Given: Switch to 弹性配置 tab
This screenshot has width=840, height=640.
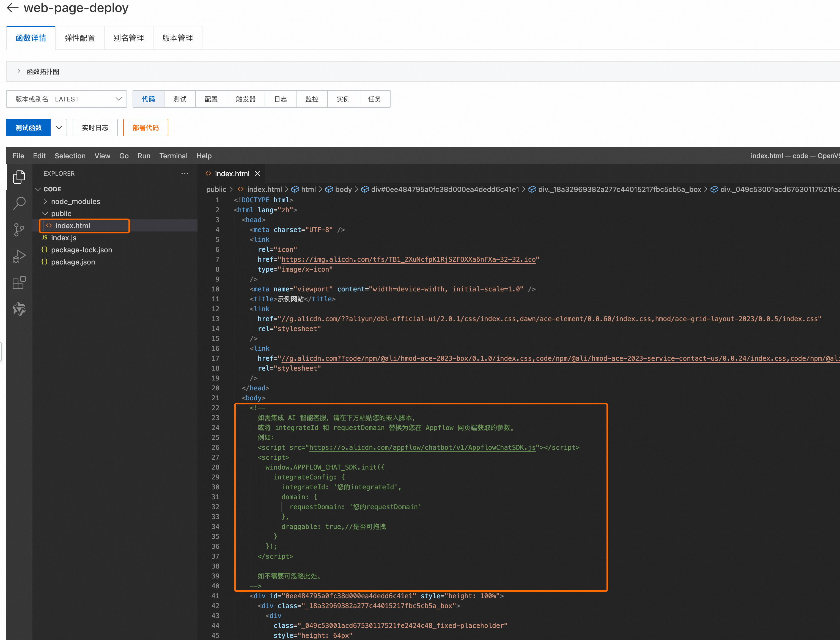Looking at the screenshot, I should tap(80, 38).
